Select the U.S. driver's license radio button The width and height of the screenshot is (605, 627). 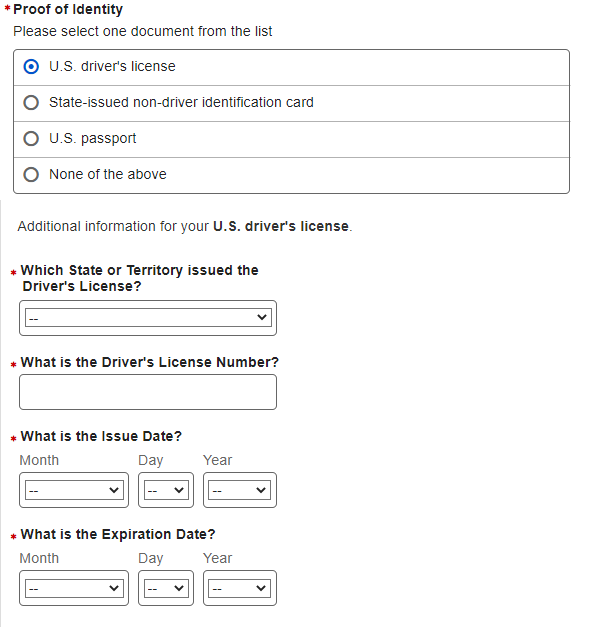pyautogui.click(x=31, y=67)
